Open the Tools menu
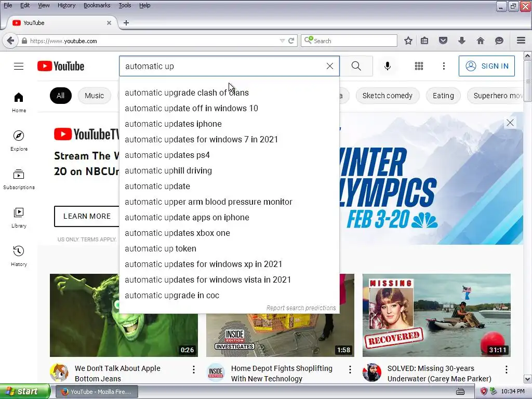The height and width of the screenshot is (399, 532). coord(125,5)
